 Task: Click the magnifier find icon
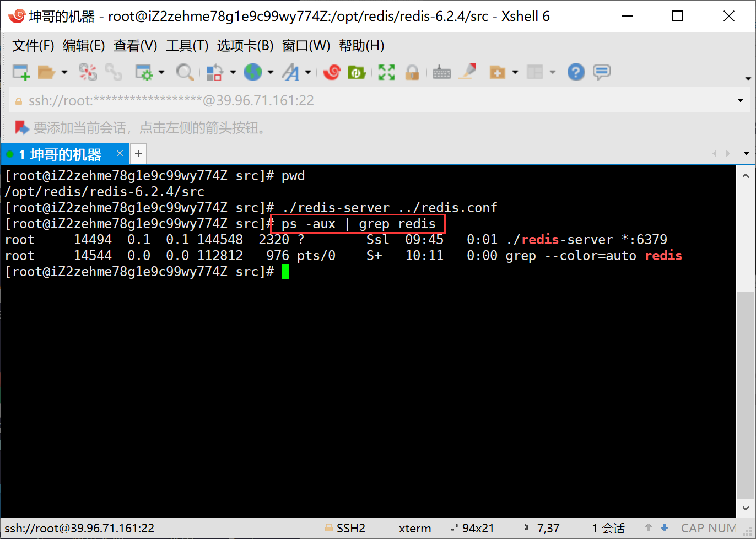click(185, 72)
